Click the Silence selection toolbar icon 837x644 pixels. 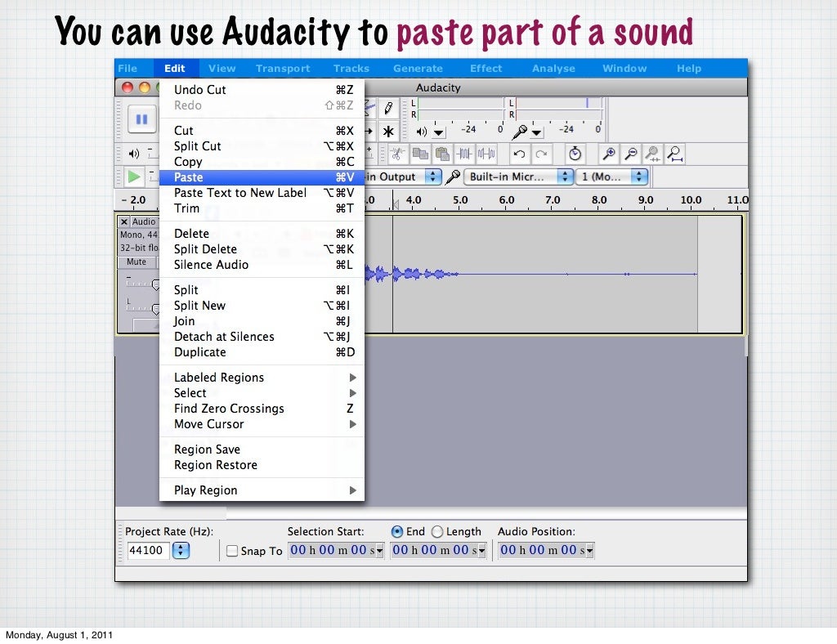pos(486,154)
